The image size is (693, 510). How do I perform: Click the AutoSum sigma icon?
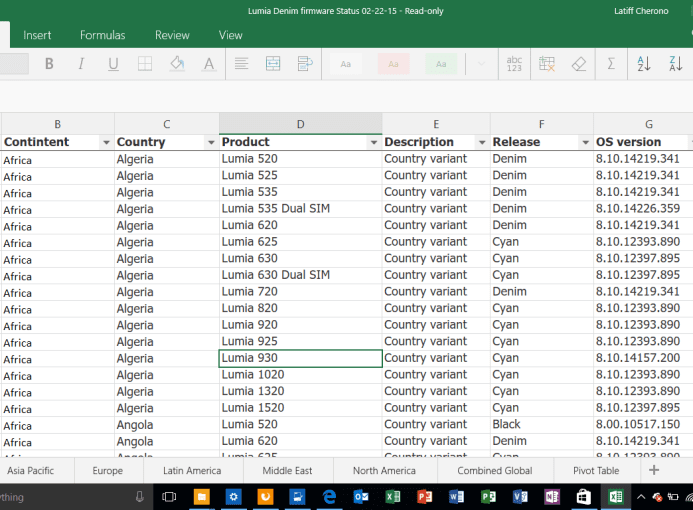[611, 64]
